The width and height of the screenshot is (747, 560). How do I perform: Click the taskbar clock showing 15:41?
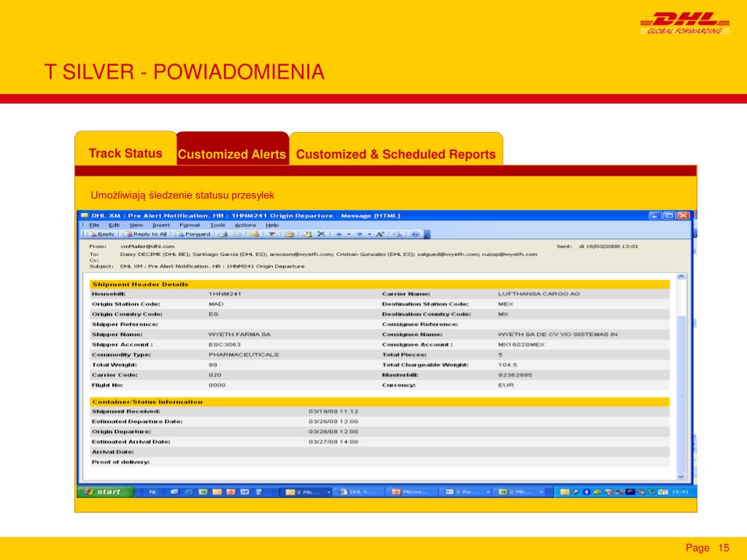pyautogui.click(x=681, y=492)
